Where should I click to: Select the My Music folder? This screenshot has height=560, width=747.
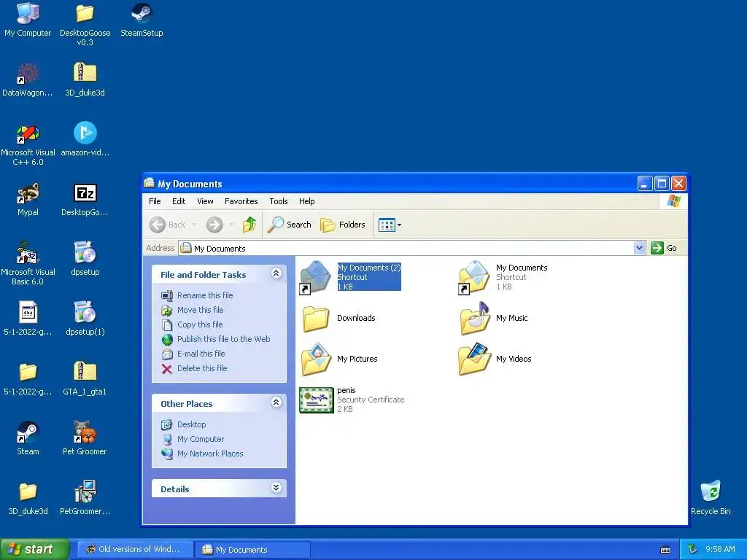click(494, 318)
